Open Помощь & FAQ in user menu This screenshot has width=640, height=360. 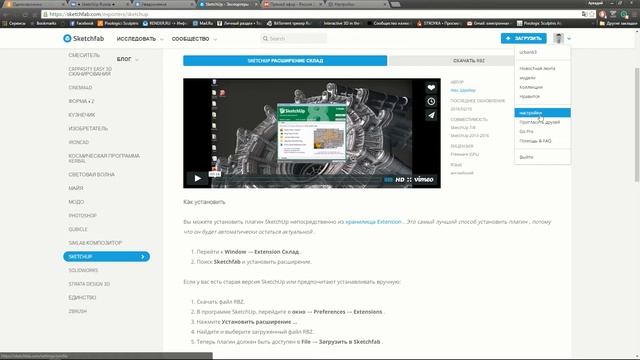535,141
